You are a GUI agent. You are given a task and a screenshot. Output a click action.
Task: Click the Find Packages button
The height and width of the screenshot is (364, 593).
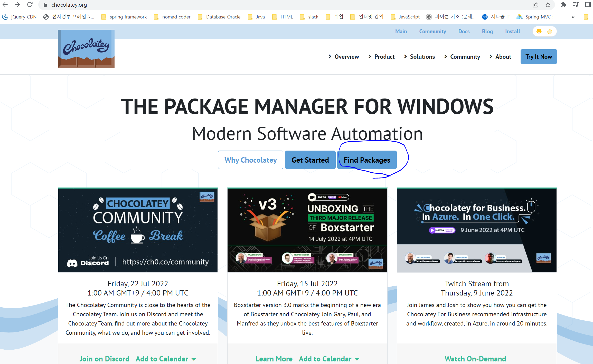[x=367, y=160]
